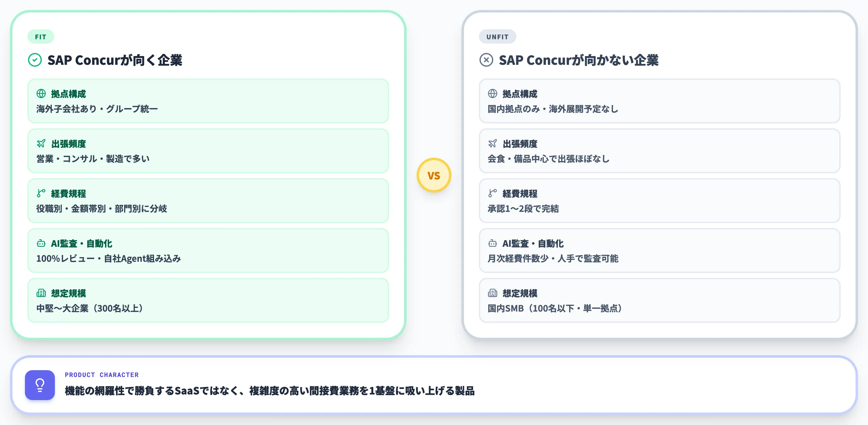The width and height of the screenshot is (868, 425).
Task: Click the text 役職別・金額帯別・部門別に分岐
Action: (102, 208)
